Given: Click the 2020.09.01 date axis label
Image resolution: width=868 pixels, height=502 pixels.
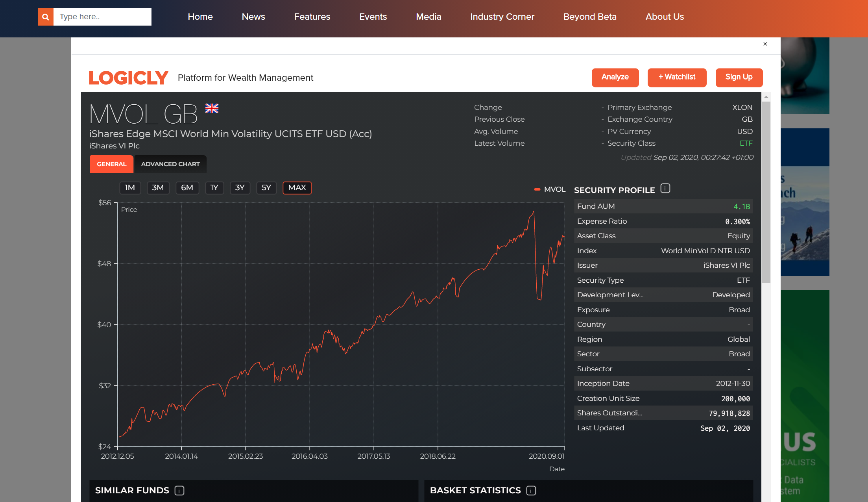Looking at the screenshot, I should [x=547, y=456].
